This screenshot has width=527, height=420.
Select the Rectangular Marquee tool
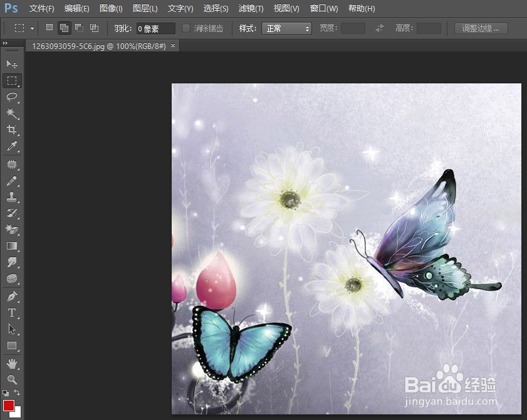pyautogui.click(x=12, y=80)
